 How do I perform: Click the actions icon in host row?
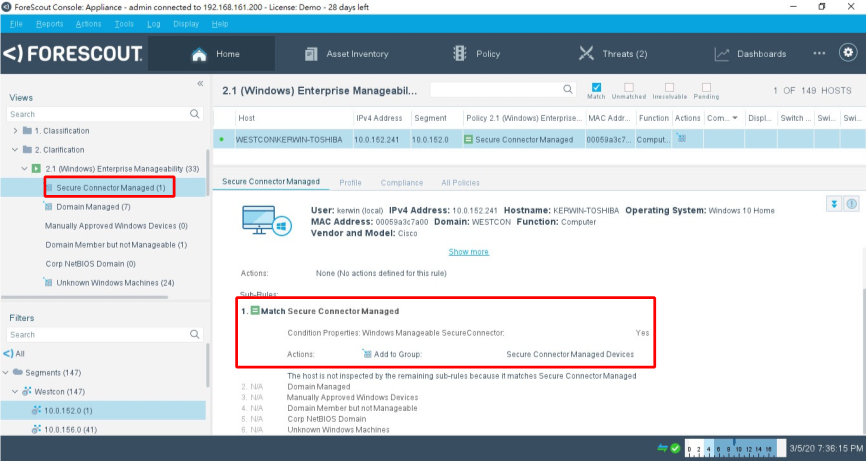pos(682,139)
